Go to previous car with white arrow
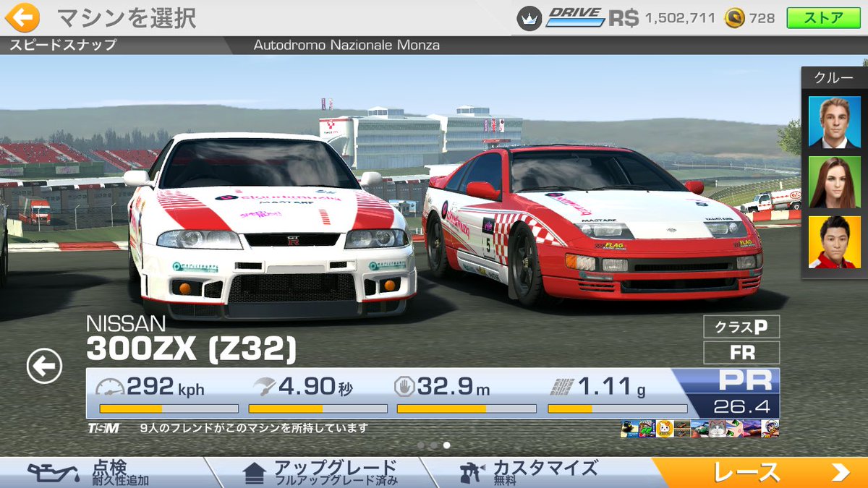 click(x=44, y=367)
